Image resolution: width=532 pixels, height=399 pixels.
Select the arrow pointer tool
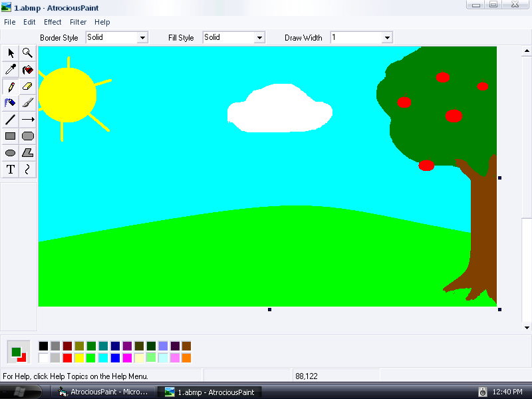coord(11,53)
